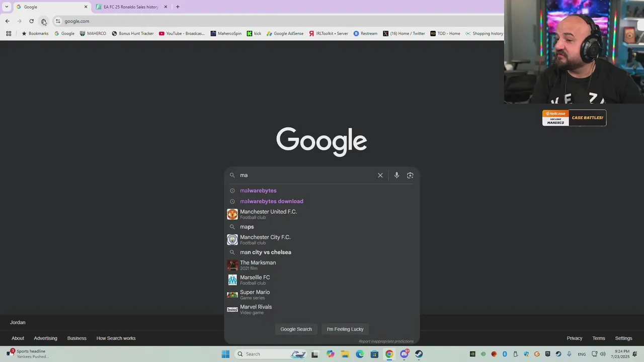644x362 pixels.
Task: Open the kick bookmark
Action: point(254,34)
